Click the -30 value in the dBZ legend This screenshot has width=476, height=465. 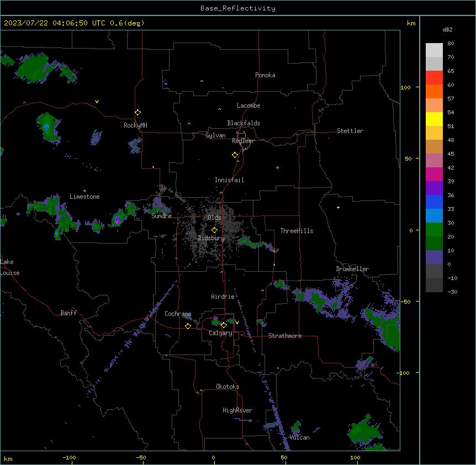452,292
